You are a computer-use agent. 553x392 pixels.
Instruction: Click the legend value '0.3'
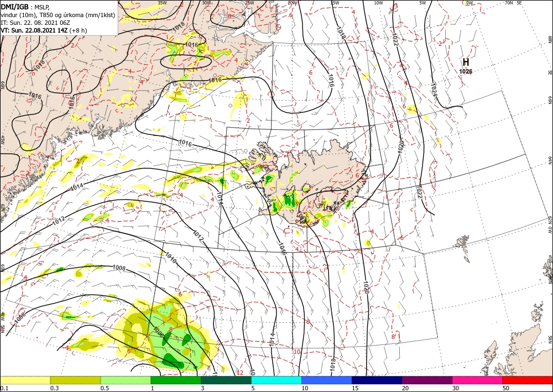point(54,388)
